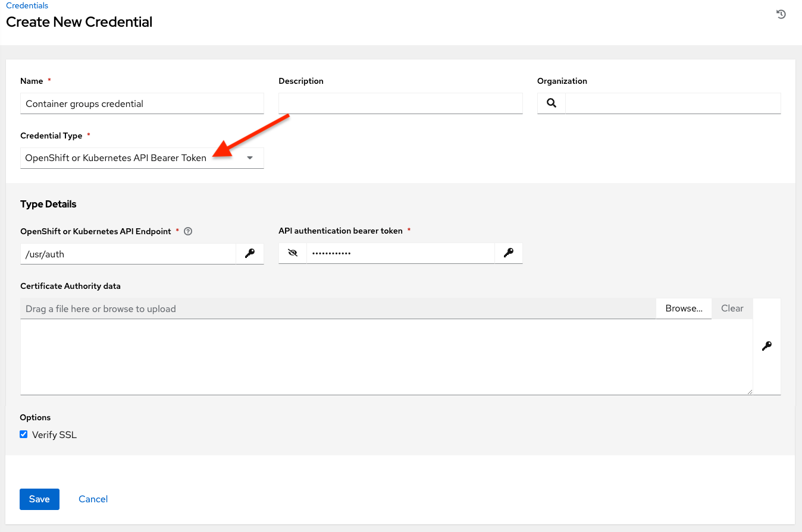Click the Organization text field
Image resolution: width=802 pixels, height=532 pixels.
click(671, 103)
